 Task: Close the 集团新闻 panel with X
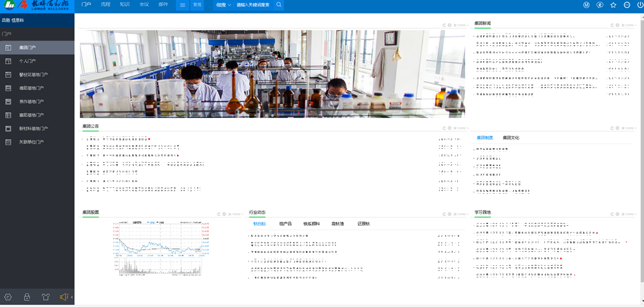tap(623, 25)
